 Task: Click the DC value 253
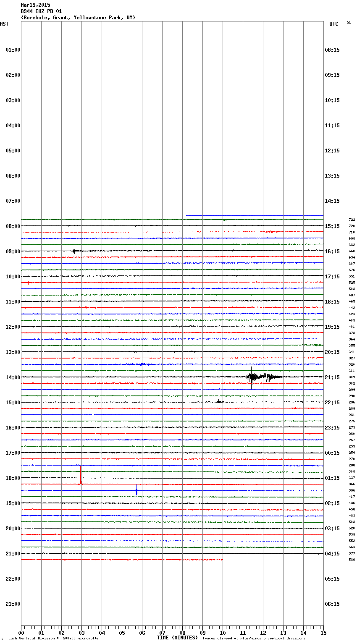[352, 446]
